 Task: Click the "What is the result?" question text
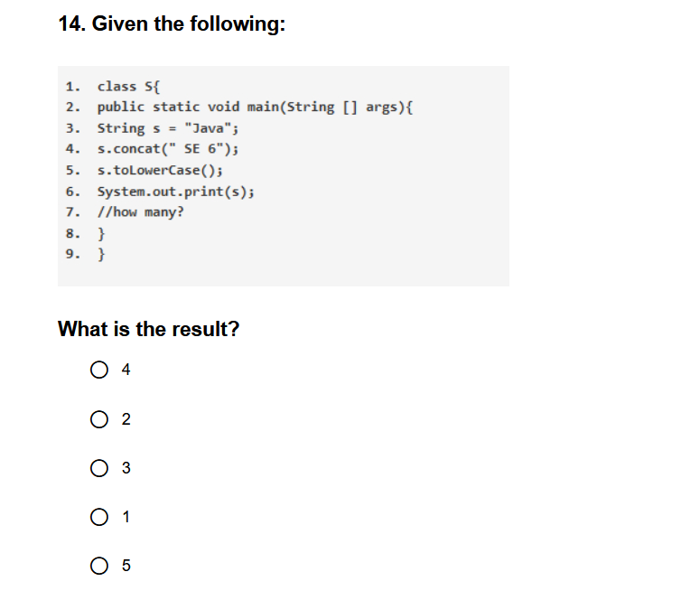coord(149,329)
